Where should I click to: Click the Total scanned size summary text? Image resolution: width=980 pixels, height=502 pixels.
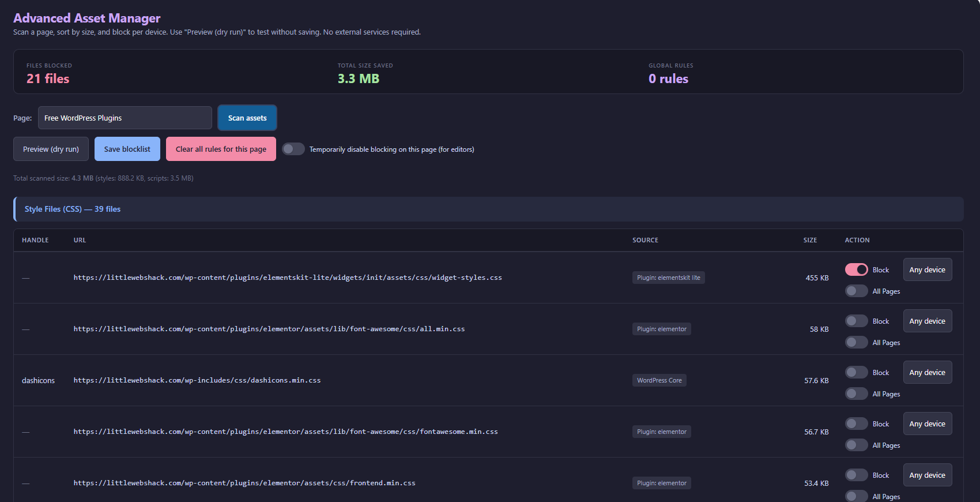[103, 178]
